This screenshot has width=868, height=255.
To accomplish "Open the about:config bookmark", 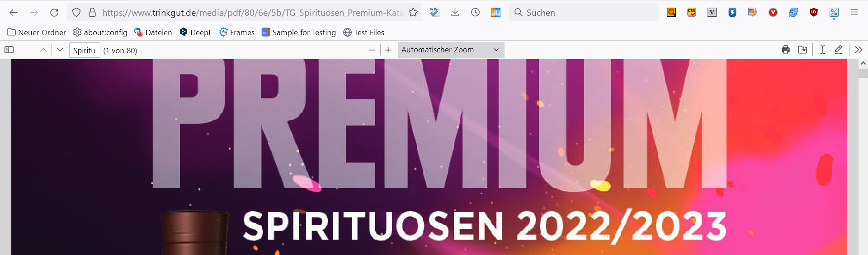I will click(x=100, y=32).
